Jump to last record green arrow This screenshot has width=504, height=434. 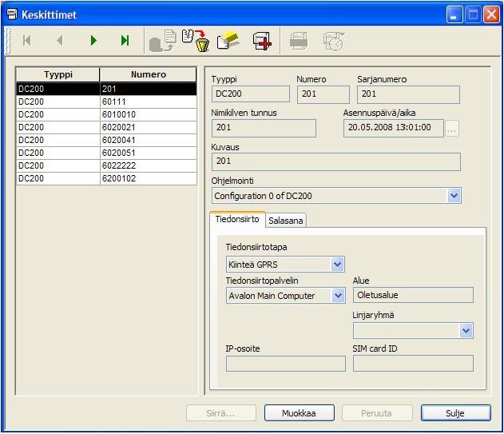[x=125, y=41]
